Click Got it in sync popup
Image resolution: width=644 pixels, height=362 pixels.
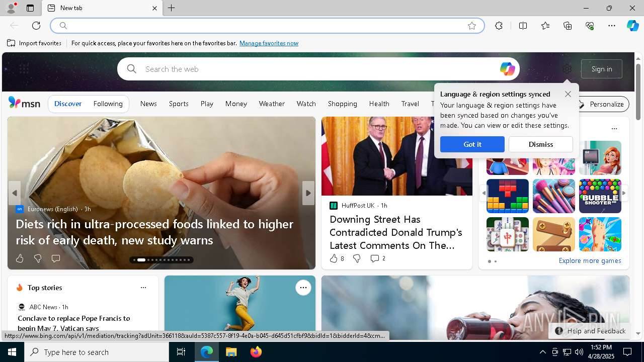click(472, 144)
